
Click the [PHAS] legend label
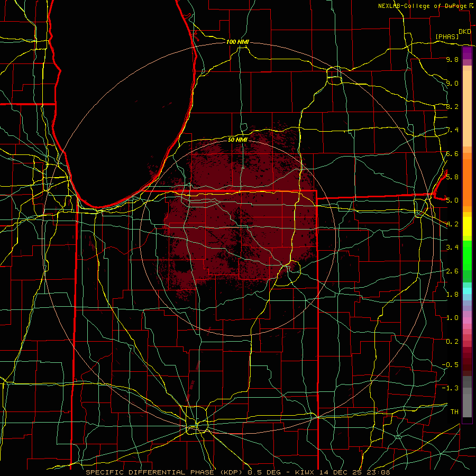pos(447,36)
